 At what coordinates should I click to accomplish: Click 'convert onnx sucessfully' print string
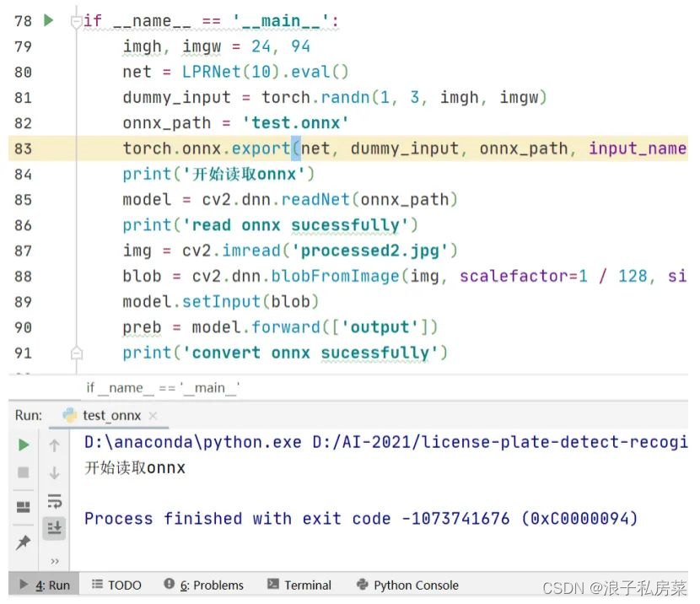coord(310,353)
